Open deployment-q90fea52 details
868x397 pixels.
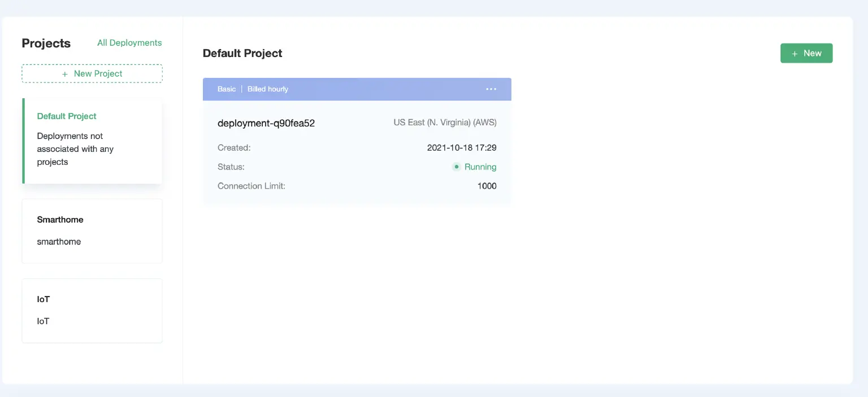coord(266,123)
